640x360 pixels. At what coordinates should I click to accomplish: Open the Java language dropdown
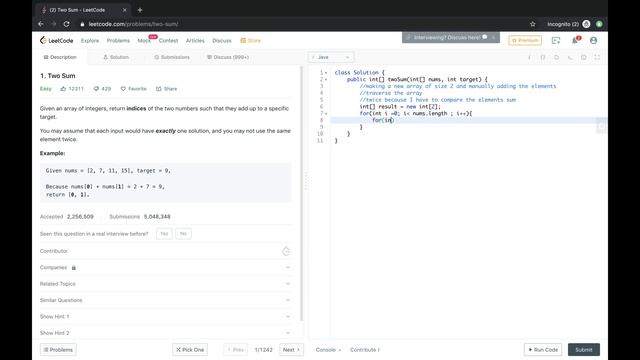[331, 57]
